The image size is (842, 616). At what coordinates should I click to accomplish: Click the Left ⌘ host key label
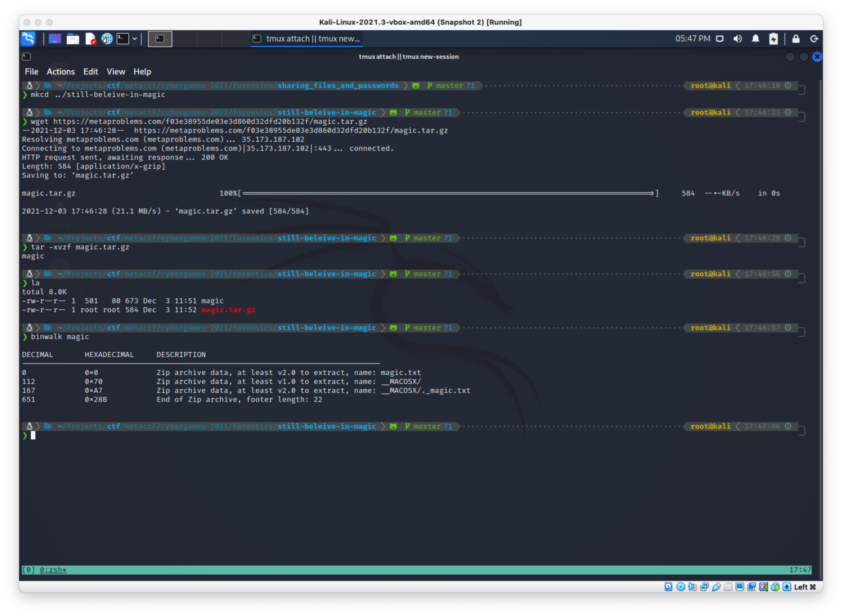pos(805,587)
